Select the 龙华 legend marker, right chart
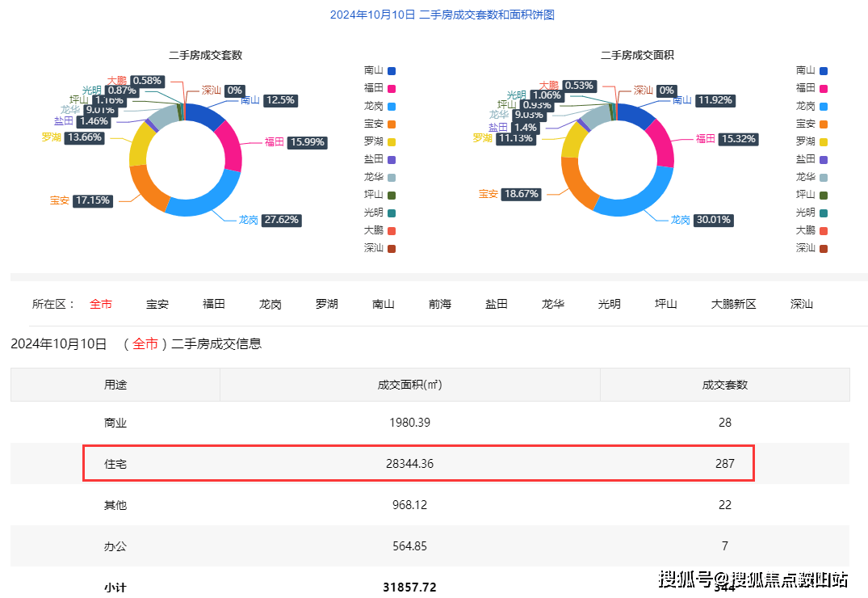868x598 pixels. [x=822, y=177]
